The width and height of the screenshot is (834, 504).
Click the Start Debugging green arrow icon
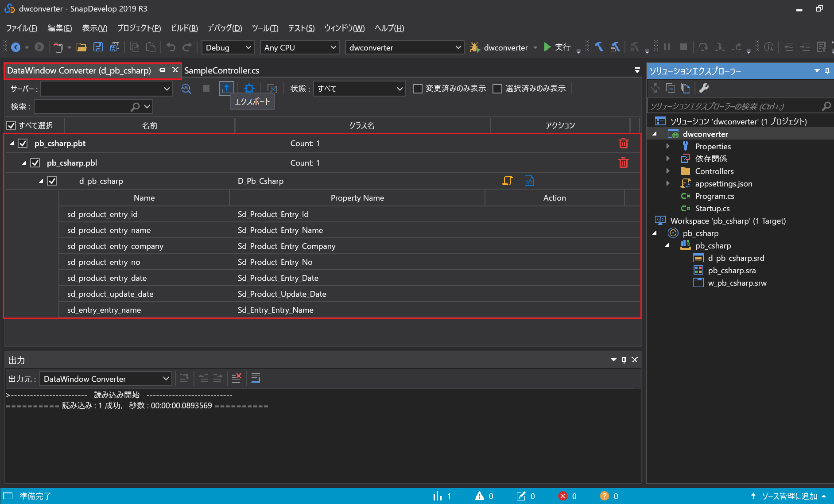[548, 47]
